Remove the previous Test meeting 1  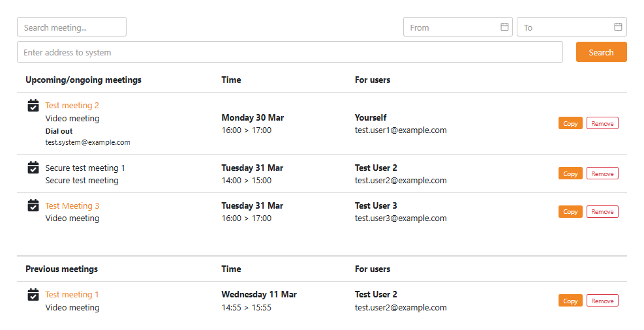(602, 301)
